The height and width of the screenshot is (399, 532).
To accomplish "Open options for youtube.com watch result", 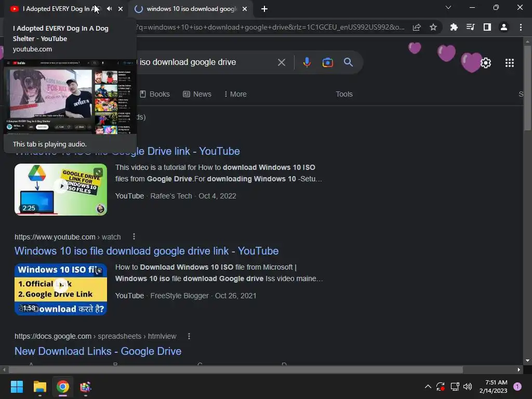I will tap(134, 236).
